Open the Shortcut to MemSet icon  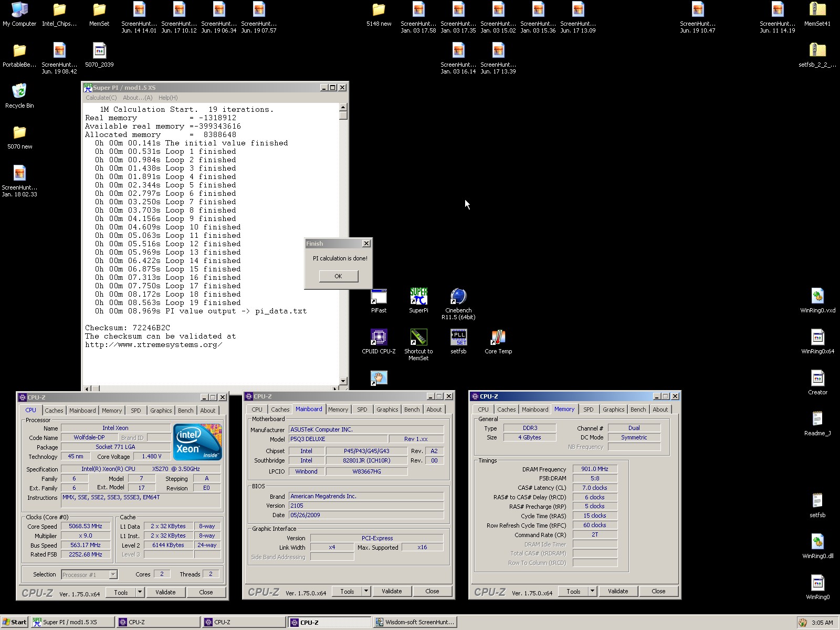point(418,345)
